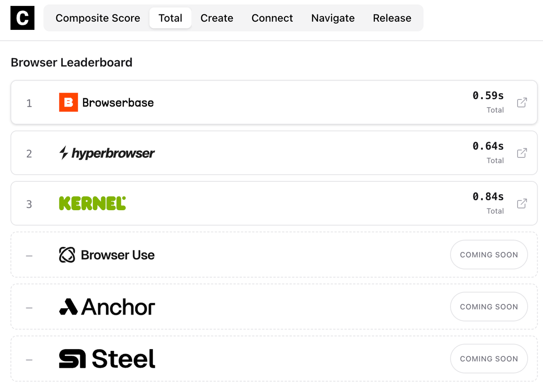Open the Navigate tab
Viewport: 543px width, 392px height.
pyautogui.click(x=333, y=18)
